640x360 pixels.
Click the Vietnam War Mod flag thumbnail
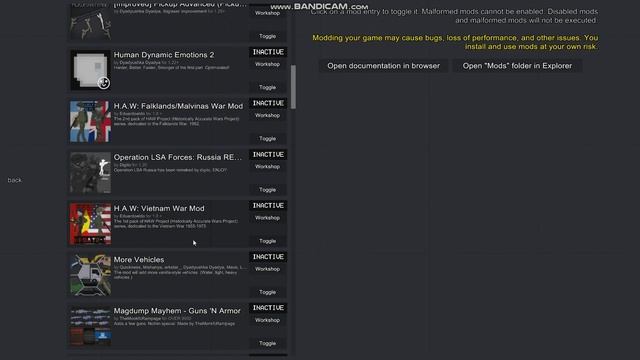(90, 224)
